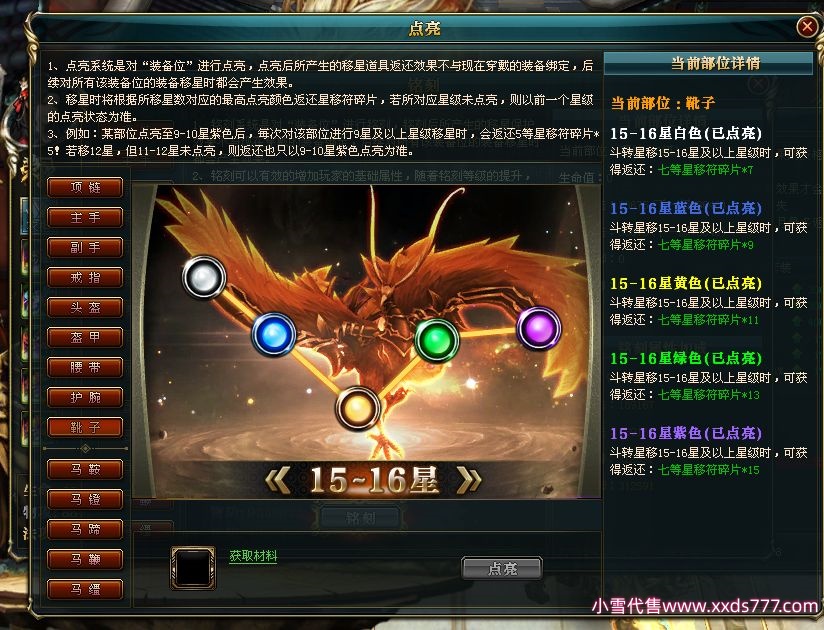824x630 pixels.
Task: Go to next star level arrow
Action: (469, 480)
